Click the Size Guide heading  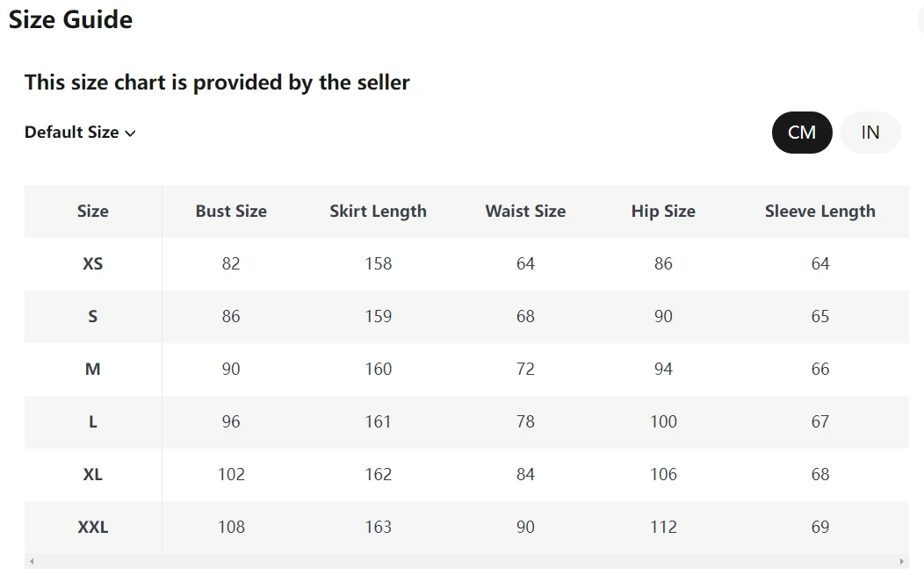[70, 19]
